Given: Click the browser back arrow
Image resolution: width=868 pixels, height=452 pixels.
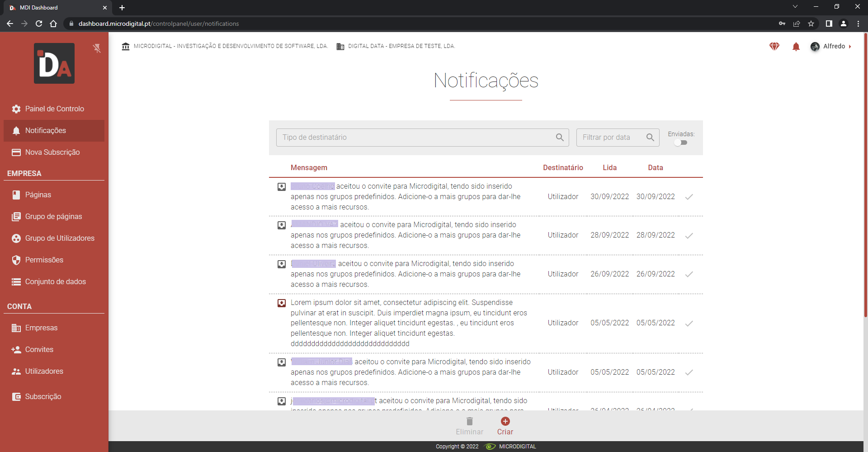Looking at the screenshot, I should point(10,24).
